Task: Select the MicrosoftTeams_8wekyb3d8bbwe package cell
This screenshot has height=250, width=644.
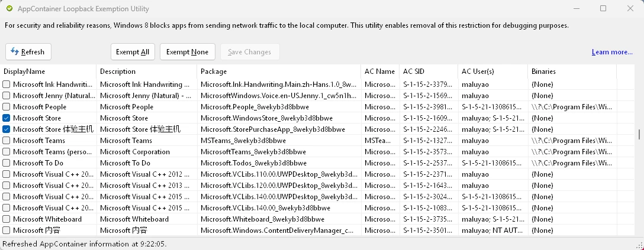Action: click(279, 152)
